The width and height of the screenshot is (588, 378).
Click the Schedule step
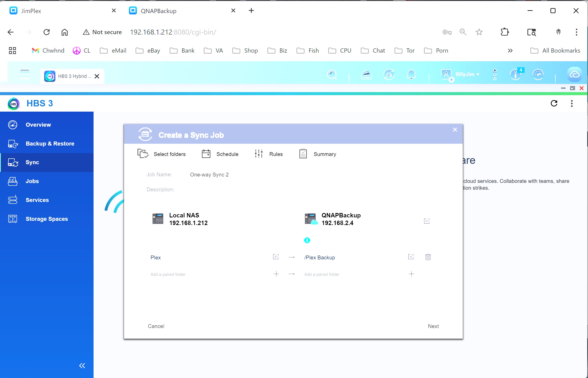[x=220, y=154]
